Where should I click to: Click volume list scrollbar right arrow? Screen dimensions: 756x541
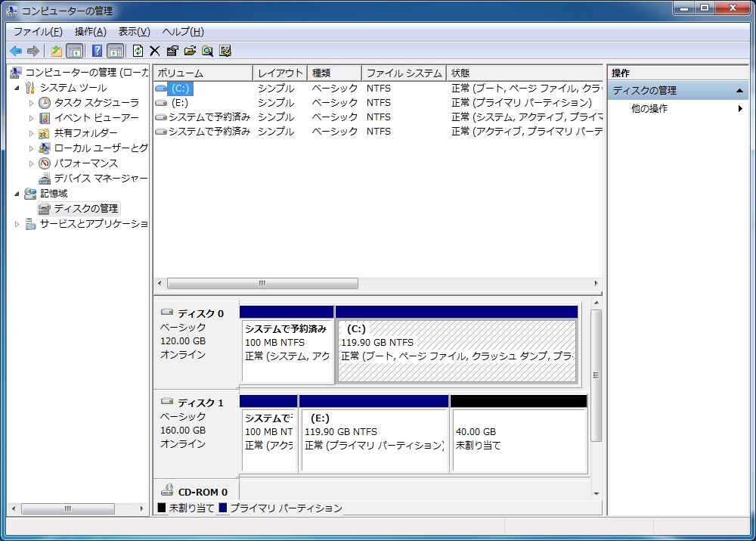coord(596,283)
